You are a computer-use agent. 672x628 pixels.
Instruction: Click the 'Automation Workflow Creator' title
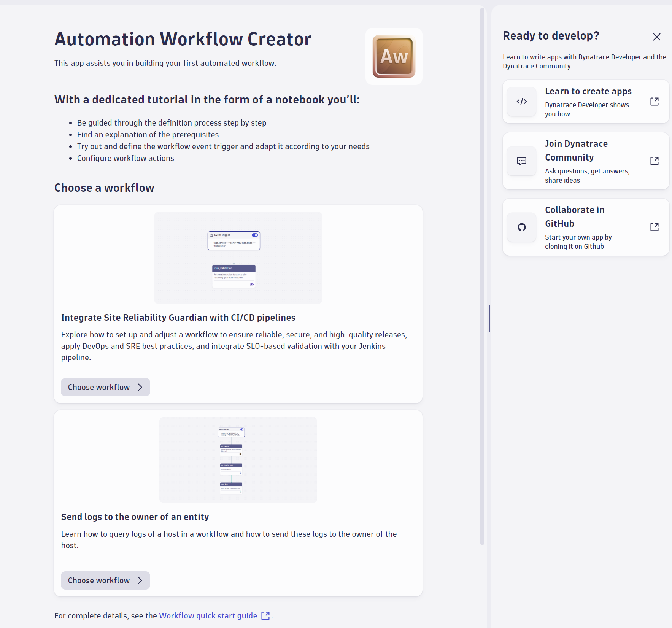[x=183, y=39]
